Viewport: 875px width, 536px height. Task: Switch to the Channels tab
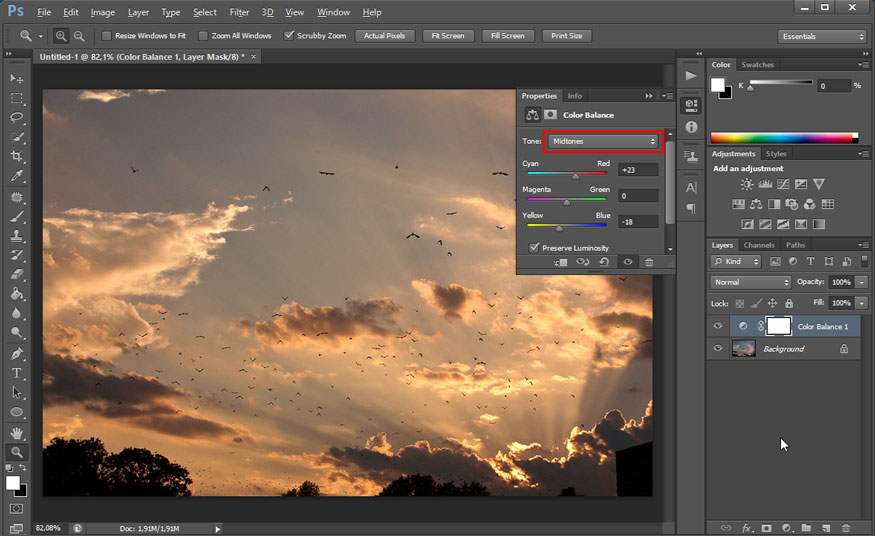pos(759,245)
